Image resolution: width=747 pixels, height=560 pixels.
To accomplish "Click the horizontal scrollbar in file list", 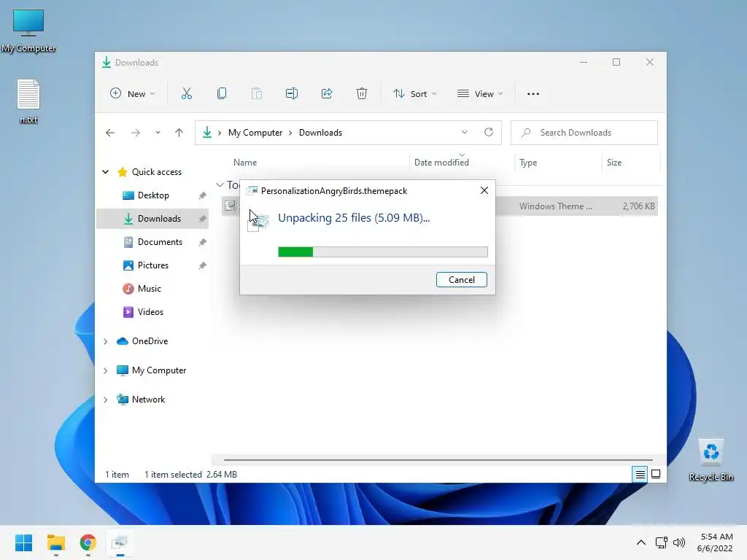I will pyautogui.click(x=438, y=460).
